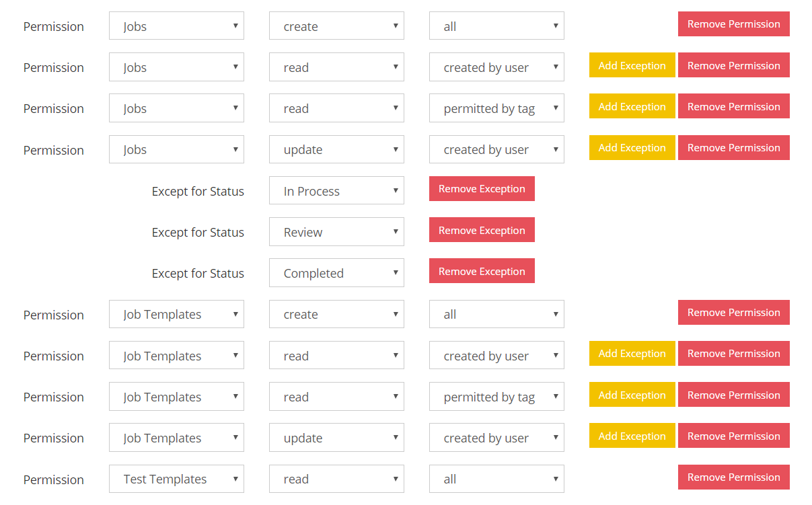The height and width of the screenshot is (505, 812).
Task: Open scope dropdown for Jobs create permission
Action: (496, 26)
